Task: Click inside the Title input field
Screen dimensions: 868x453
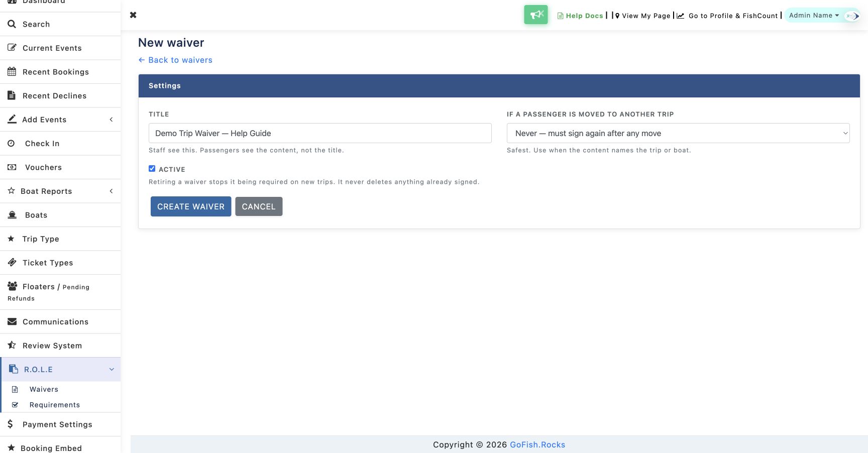Action: click(x=320, y=133)
